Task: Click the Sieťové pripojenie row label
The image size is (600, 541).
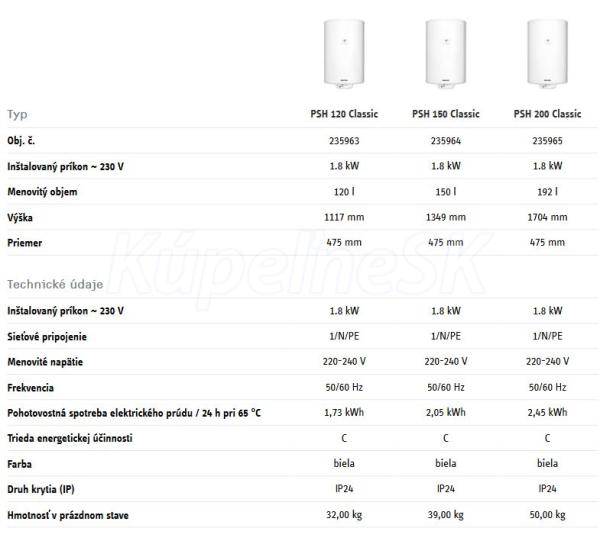Action: click(x=47, y=337)
